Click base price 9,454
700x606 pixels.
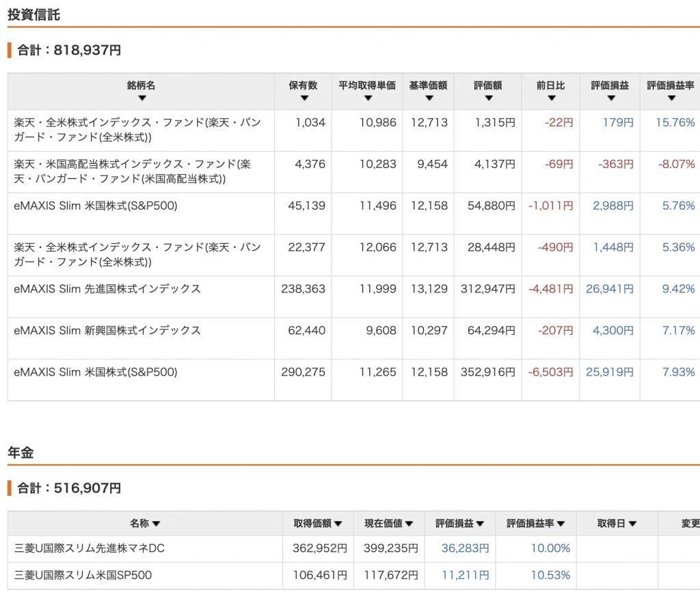(433, 164)
